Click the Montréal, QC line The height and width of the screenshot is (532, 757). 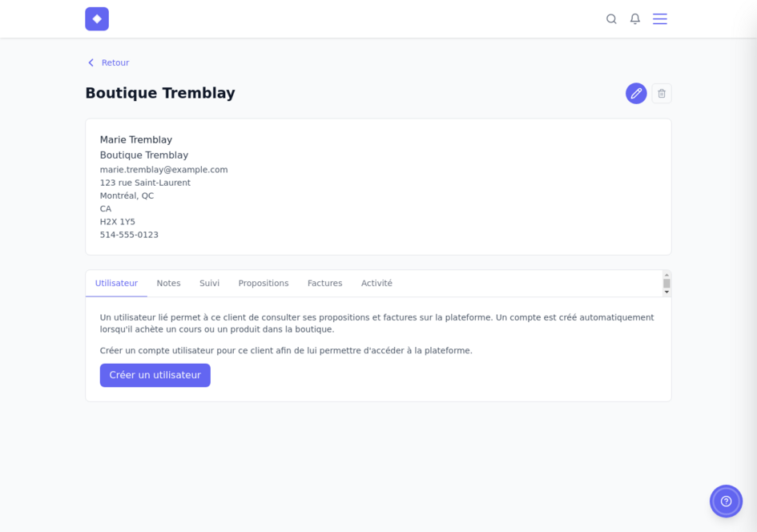(x=127, y=195)
